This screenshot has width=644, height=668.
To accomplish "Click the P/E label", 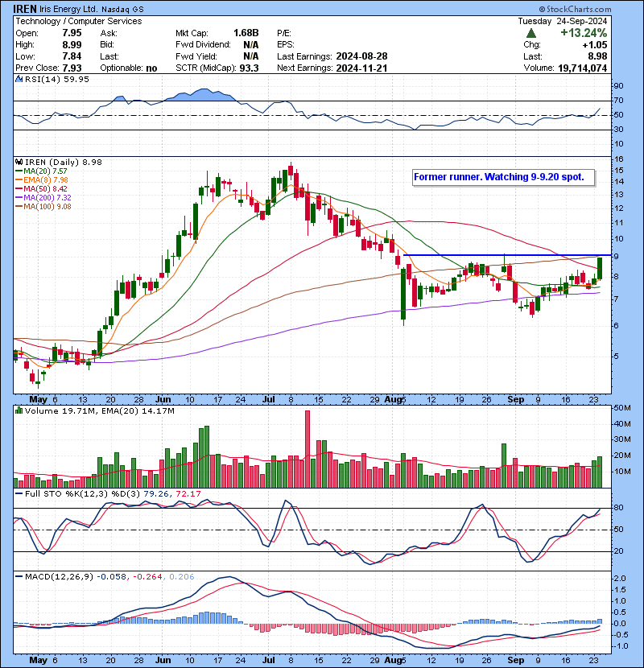I will (x=284, y=33).
